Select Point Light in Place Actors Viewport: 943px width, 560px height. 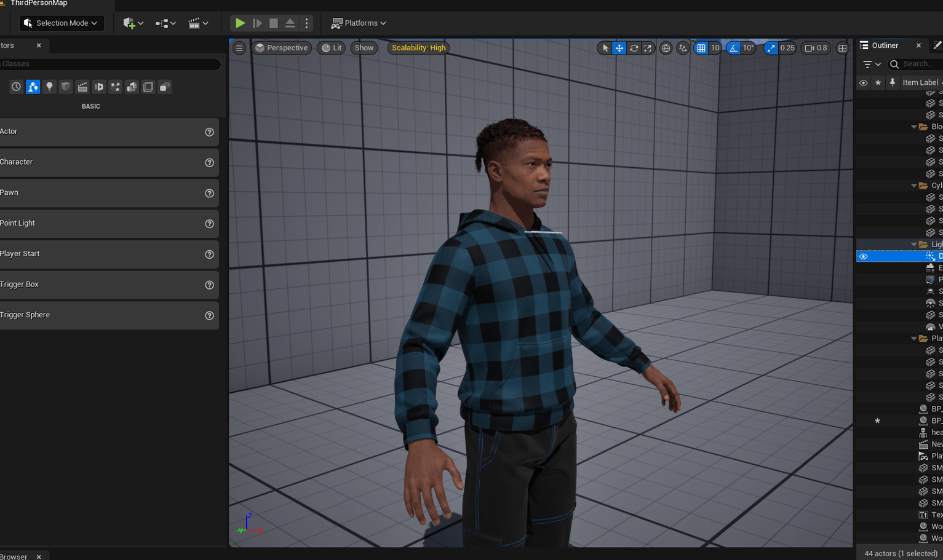click(109, 224)
